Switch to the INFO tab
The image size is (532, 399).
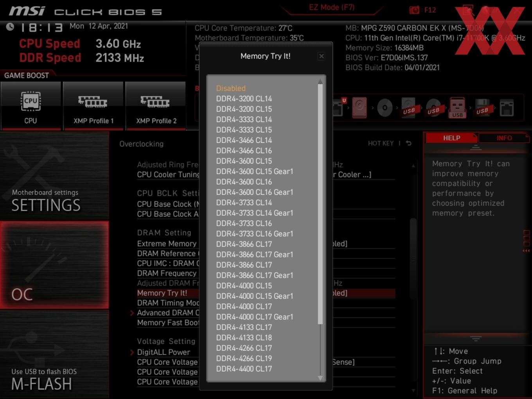(x=504, y=138)
